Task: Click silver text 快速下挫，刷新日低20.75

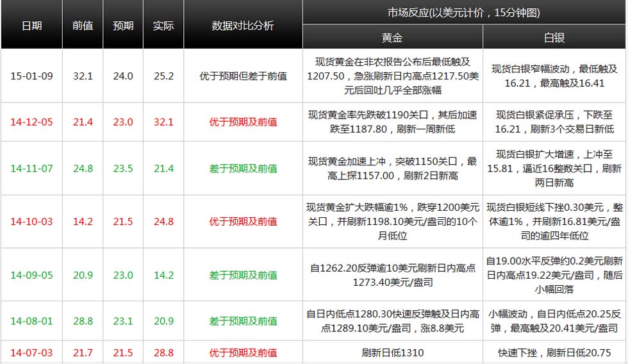Action: pos(554,353)
